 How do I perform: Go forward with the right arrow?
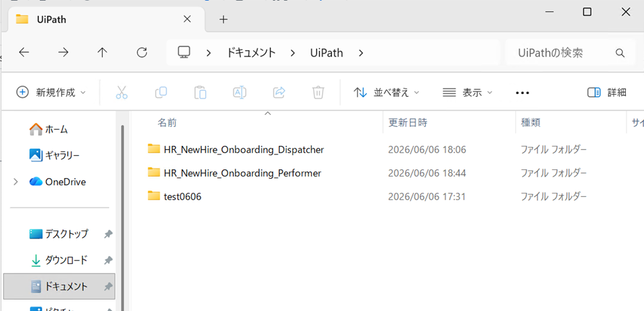pyautogui.click(x=63, y=52)
